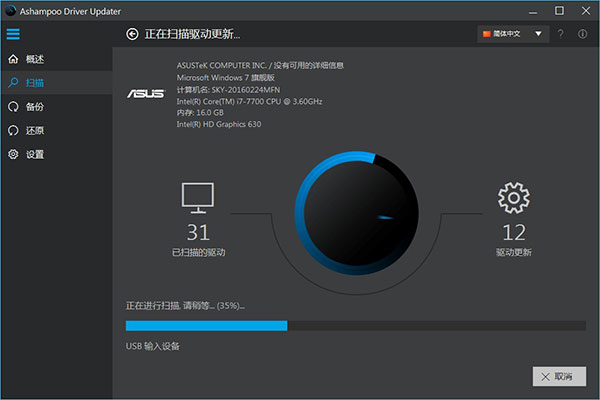
Task: Click the Intel Core i7-7700 CPU line
Action: pyautogui.click(x=249, y=101)
